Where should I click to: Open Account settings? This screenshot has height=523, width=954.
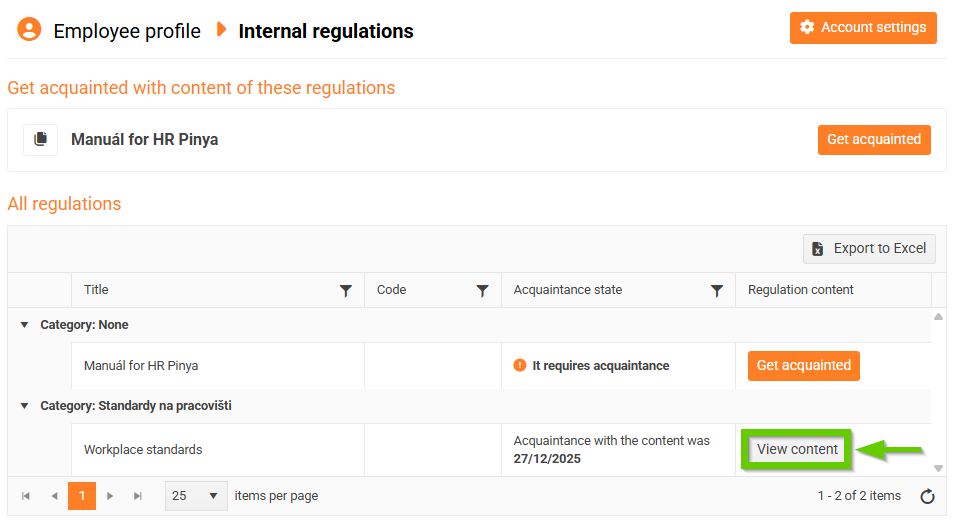(x=863, y=28)
